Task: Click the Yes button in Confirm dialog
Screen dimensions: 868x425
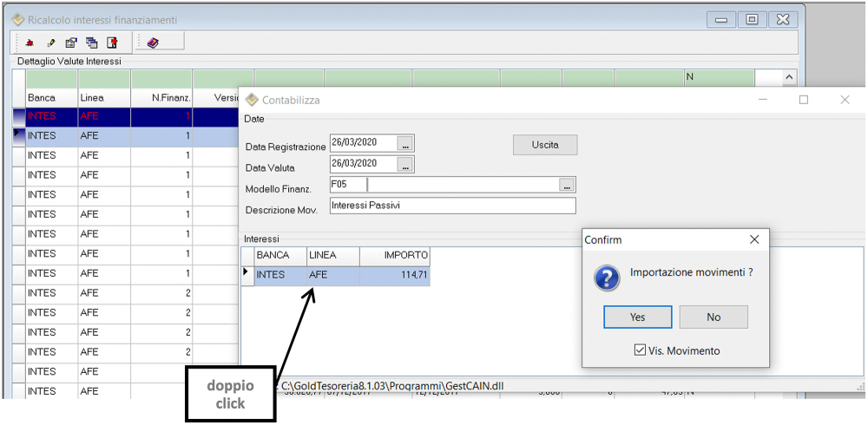Action: coord(637,317)
